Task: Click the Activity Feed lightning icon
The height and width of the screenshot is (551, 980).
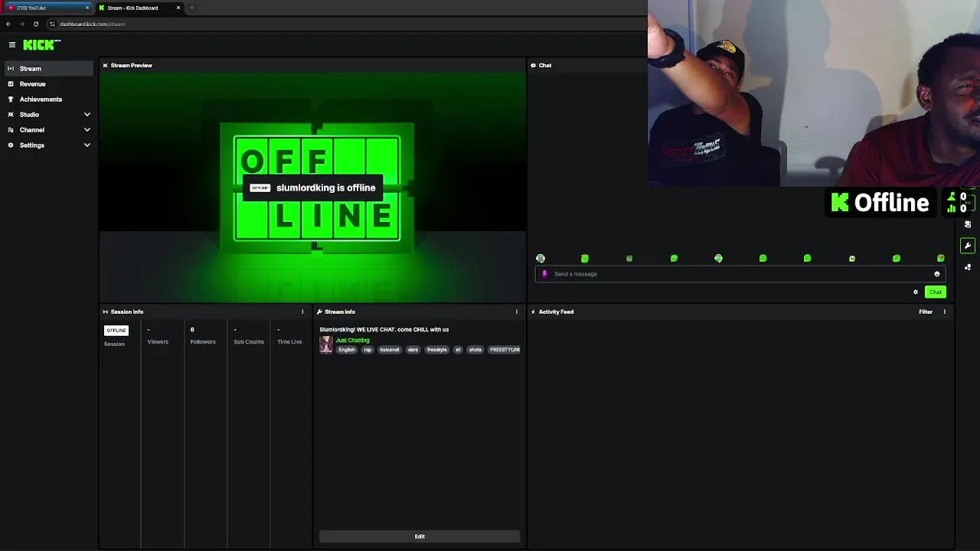Action: pyautogui.click(x=533, y=311)
